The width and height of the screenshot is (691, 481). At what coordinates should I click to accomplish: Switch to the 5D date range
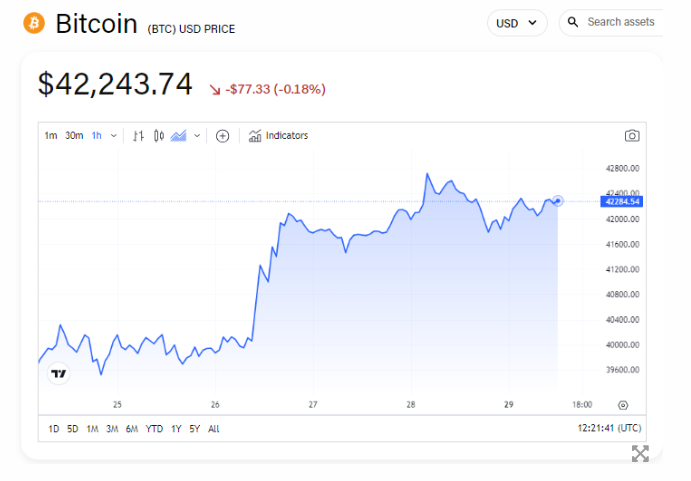tap(72, 429)
